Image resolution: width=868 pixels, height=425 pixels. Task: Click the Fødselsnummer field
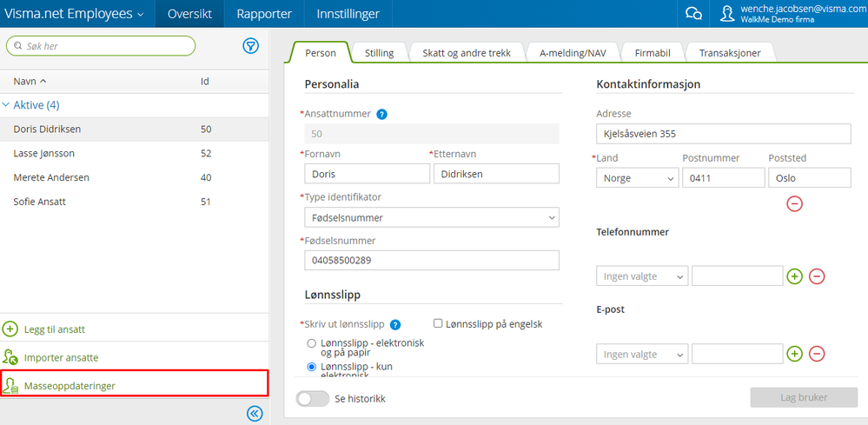coord(432,260)
